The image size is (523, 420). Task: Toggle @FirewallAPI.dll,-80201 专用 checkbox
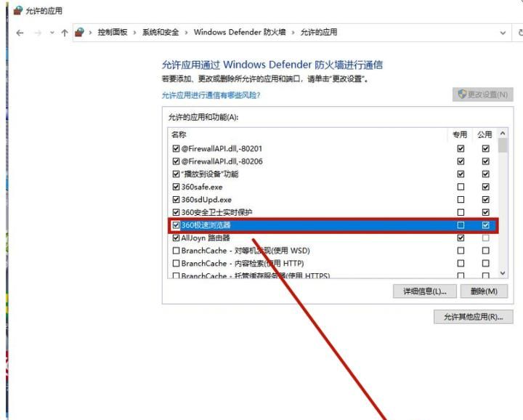(x=461, y=148)
